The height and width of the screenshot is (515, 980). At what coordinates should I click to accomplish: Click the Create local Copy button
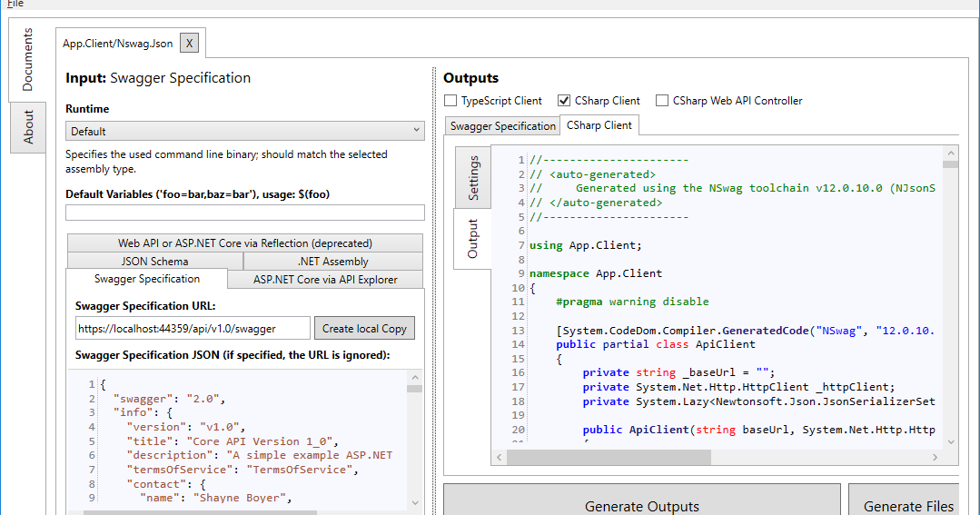(364, 328)
